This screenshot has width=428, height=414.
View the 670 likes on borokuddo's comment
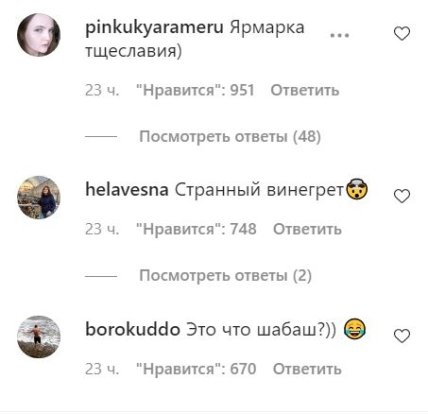click(197, 369)
